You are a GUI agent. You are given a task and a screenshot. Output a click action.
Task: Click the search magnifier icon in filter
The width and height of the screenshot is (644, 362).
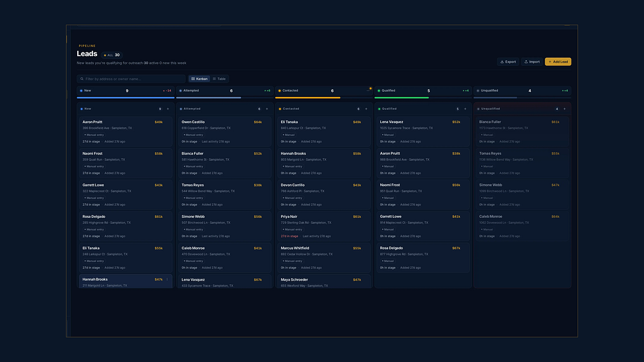click(x=82, y=79)
